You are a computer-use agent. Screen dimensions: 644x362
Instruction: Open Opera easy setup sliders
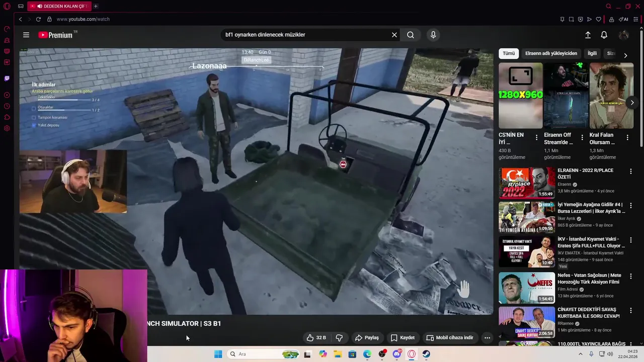tap(636, 19)
